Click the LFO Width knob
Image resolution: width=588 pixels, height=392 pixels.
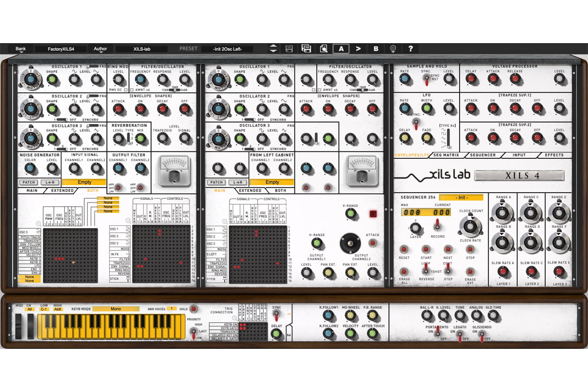click(427, 108)
